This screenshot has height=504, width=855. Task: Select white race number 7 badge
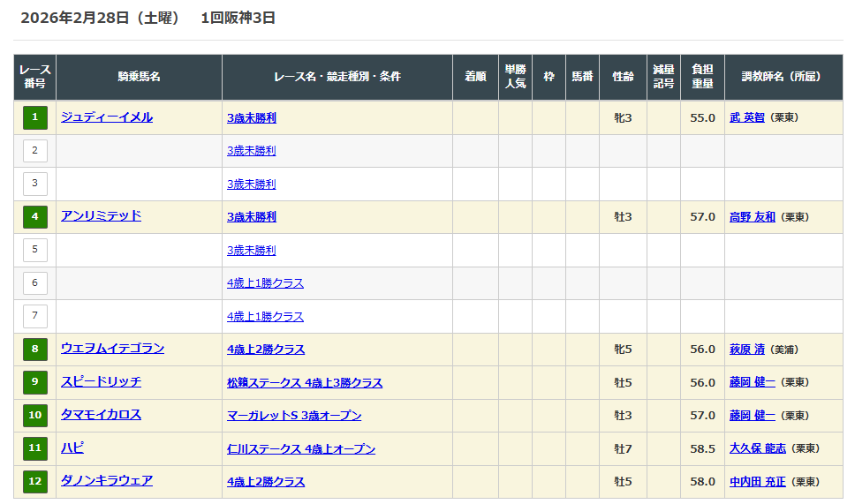35,316
